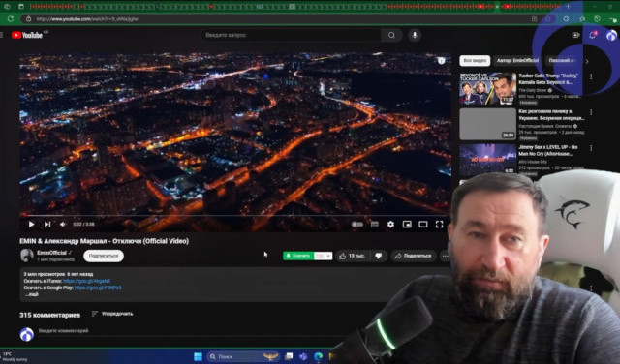Search by voice microphone icon

415,35
